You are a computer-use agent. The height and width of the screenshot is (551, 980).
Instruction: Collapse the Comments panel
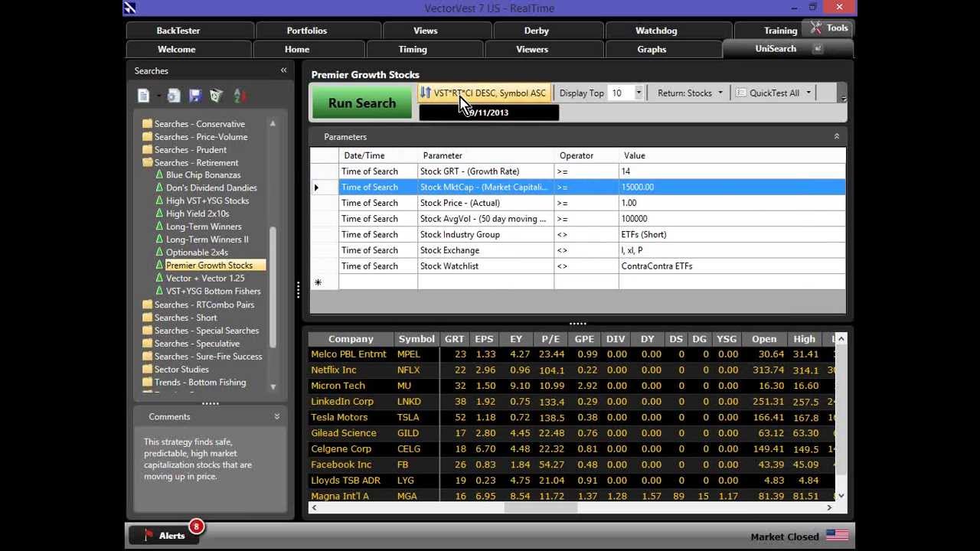pyautogui.click(x=277, y=416)
